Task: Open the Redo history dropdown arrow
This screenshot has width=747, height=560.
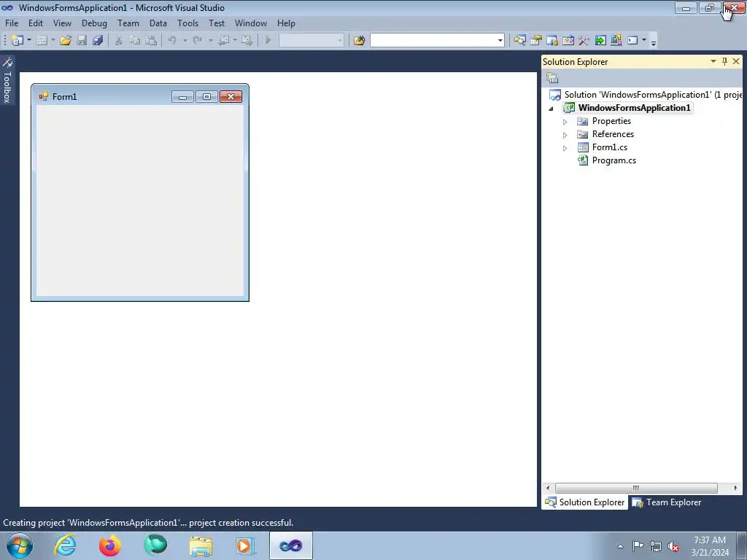Action: [x=210, y=41]
